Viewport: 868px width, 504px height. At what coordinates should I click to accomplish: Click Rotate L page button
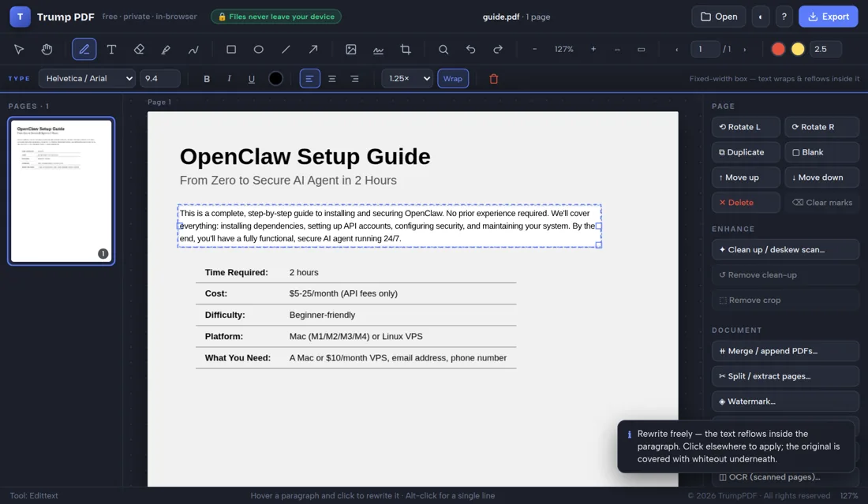click(x=746, y=127)
